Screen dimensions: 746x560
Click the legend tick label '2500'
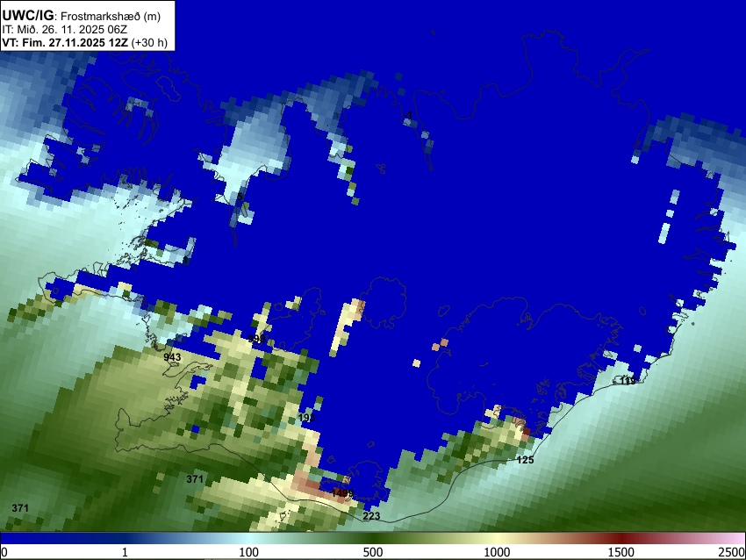point(732,552)
